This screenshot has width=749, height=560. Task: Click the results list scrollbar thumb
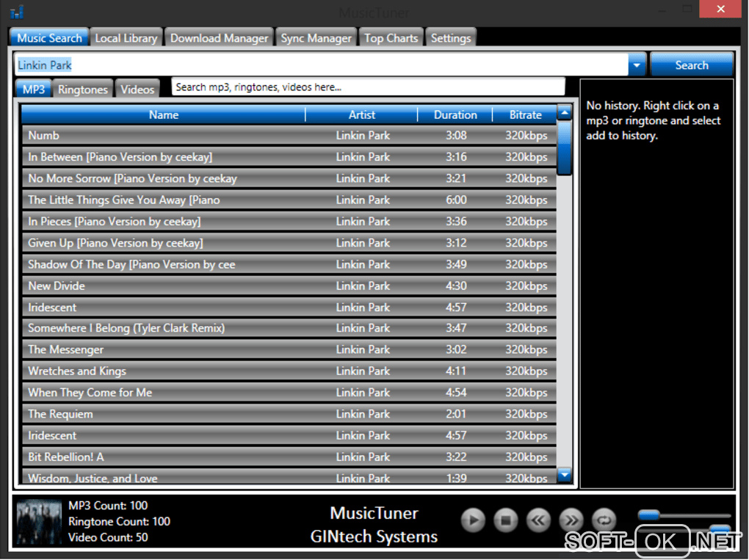pos(565,148)
